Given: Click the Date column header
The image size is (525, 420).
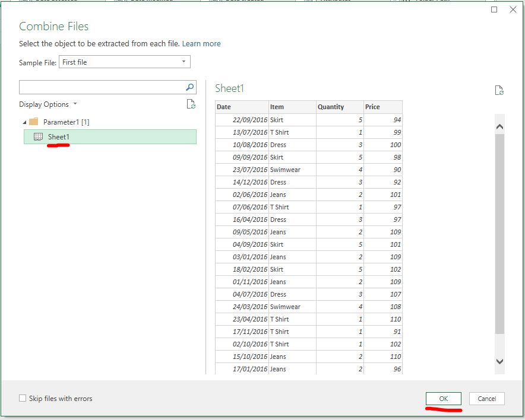Looking at the screenshot, I should (x=241, y=107).
